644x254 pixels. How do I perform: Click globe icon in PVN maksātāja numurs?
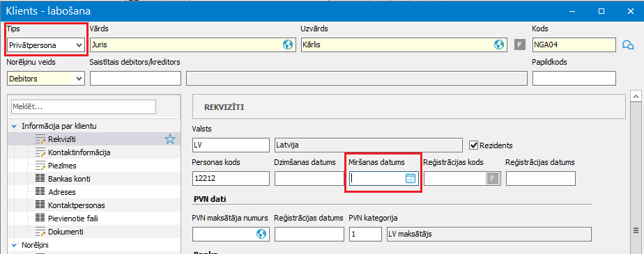261,234
